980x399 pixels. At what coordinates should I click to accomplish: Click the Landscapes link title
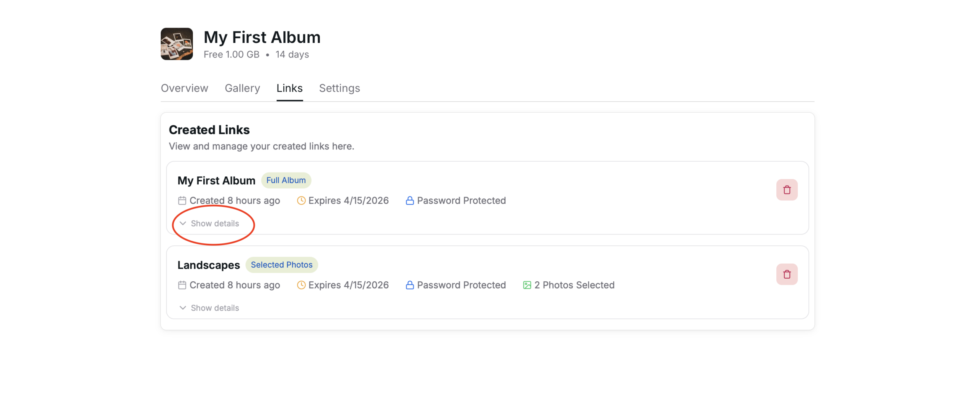click(x=208, y=265)
